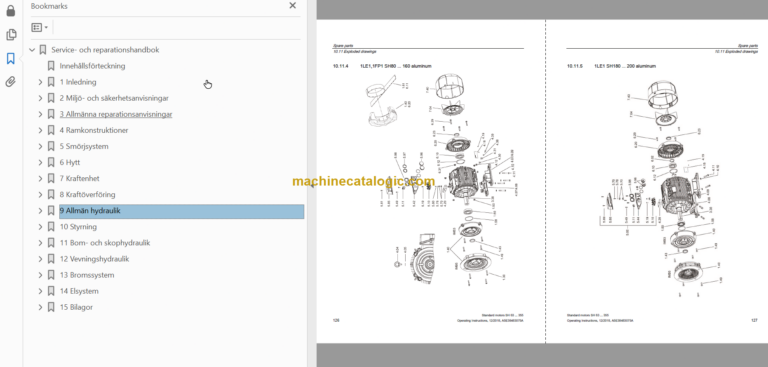Expand 2 Miljö- och säkerhetsanvisningar bookmark
Viewport: 768px width, 367px height.
point(41,98)
